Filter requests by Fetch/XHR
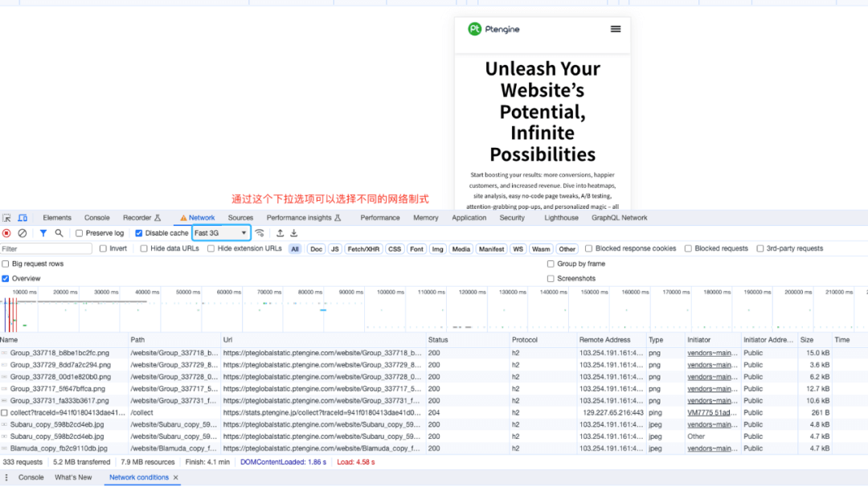 pyautogui.click(x=363, y=249)
